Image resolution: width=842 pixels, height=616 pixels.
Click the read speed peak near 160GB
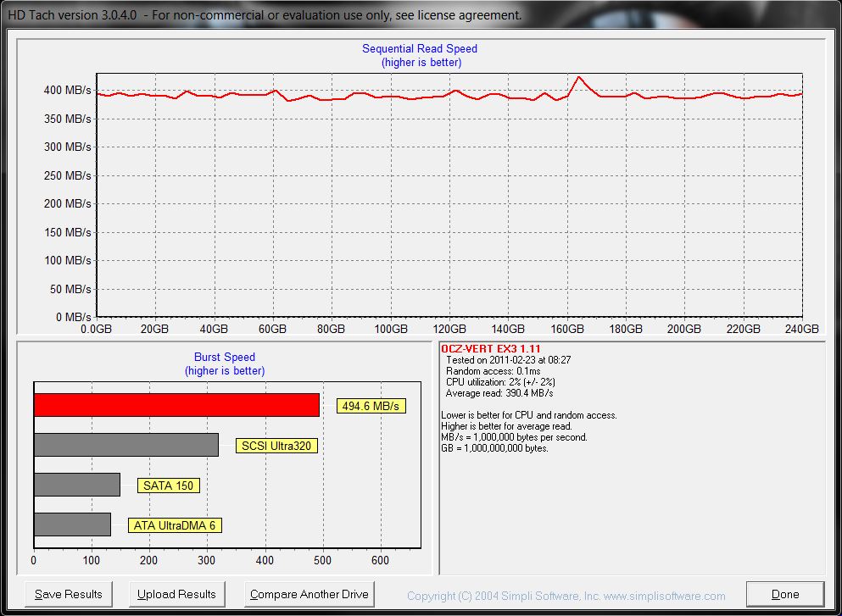point(579,77)
